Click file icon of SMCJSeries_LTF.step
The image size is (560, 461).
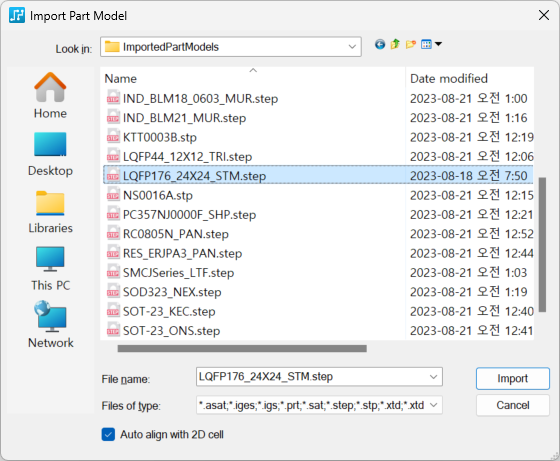click(113, 272)
